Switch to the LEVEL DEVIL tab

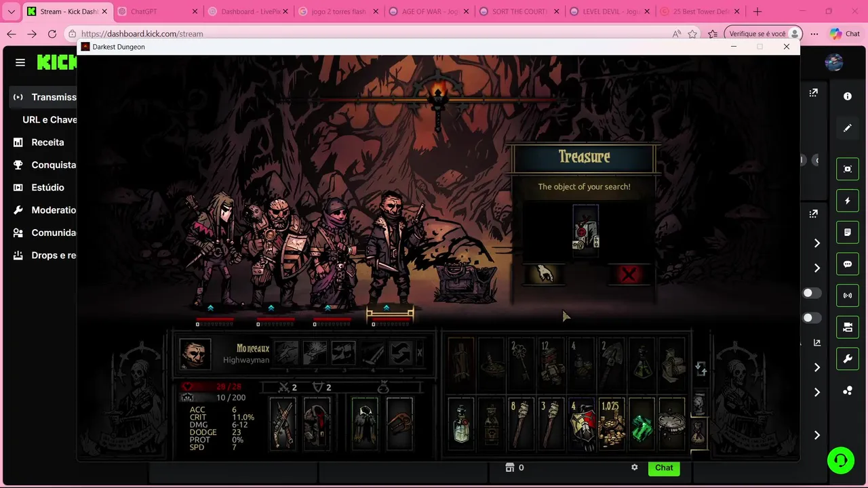click(x=612, y=12)
